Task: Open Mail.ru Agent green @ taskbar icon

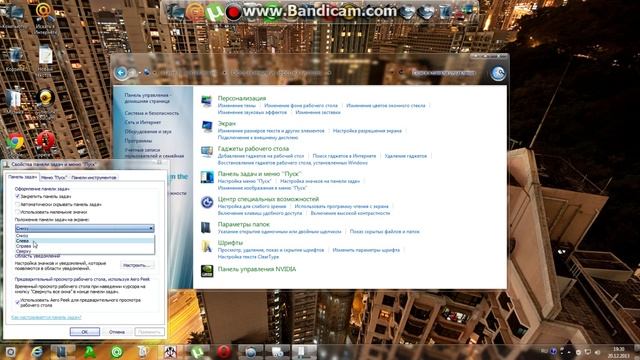Action: point(117,352)
